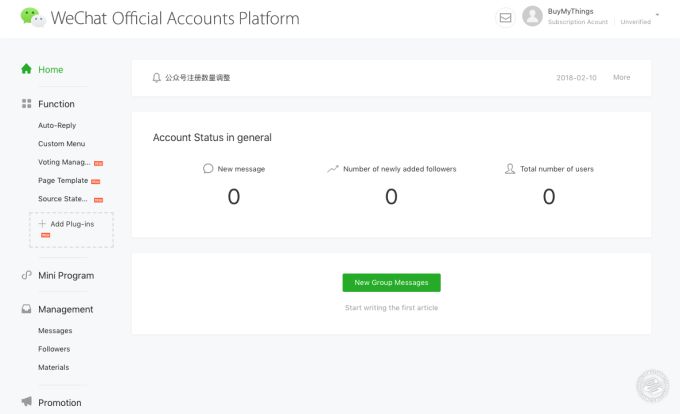Expand the account dropdown arrow
This screenshot has height=414, width=680.
coord(657,14)
